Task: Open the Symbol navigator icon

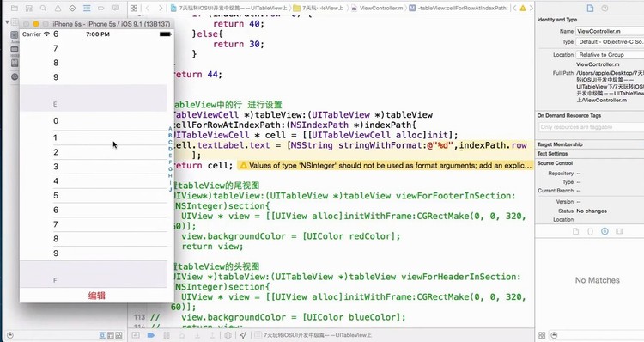Action: coord(28,8)
